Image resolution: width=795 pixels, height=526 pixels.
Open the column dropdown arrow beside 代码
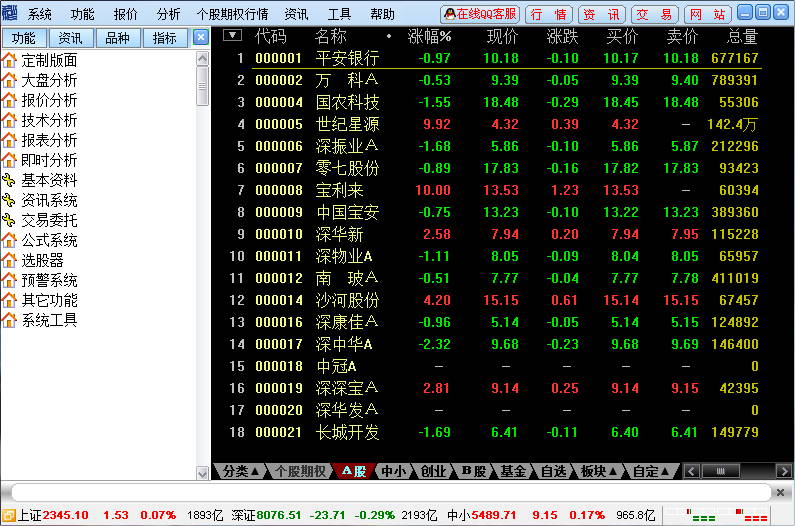point(232,36)
